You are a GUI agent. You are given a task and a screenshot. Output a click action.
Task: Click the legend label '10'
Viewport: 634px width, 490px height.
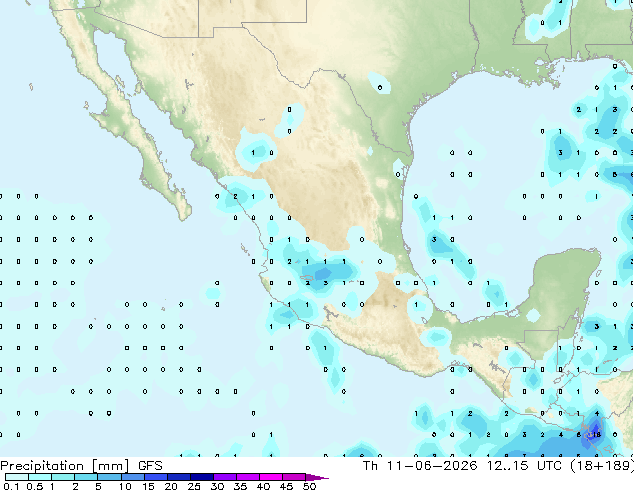click(x=125, y=486)
